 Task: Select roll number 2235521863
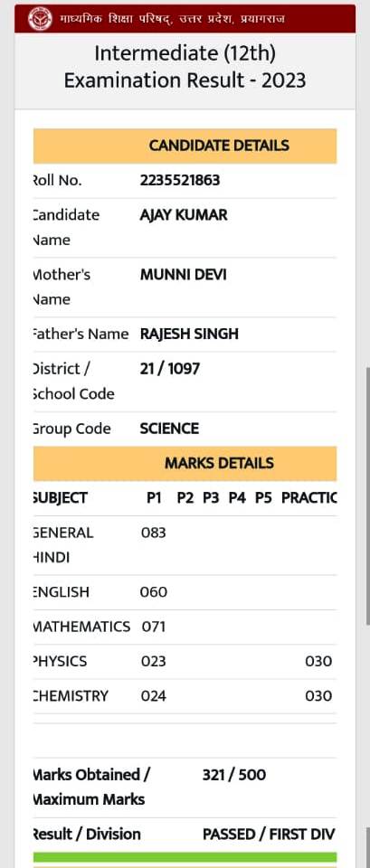180,180
